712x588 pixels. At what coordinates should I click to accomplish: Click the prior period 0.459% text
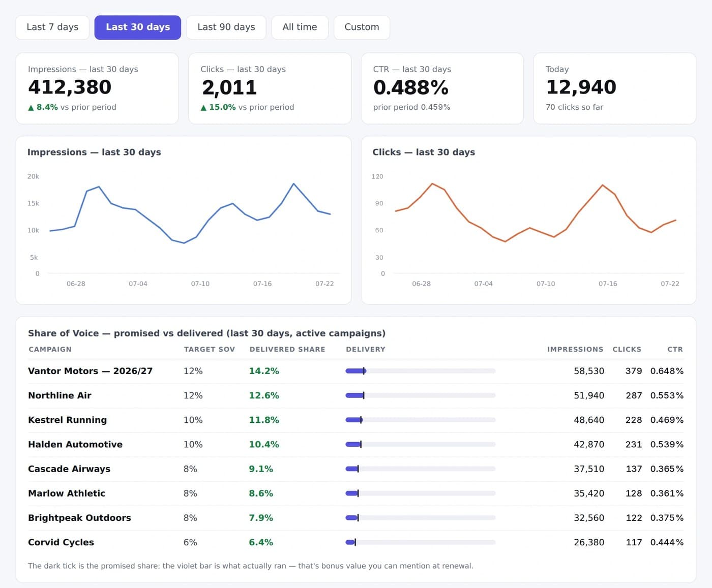pyautogui.click(x=411, y=107)
